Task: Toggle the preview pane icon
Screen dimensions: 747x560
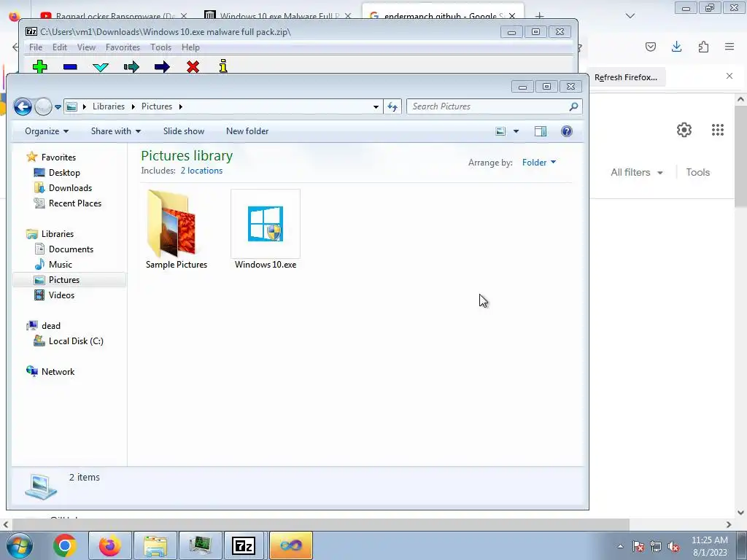Action: click(x=541, y=131)
